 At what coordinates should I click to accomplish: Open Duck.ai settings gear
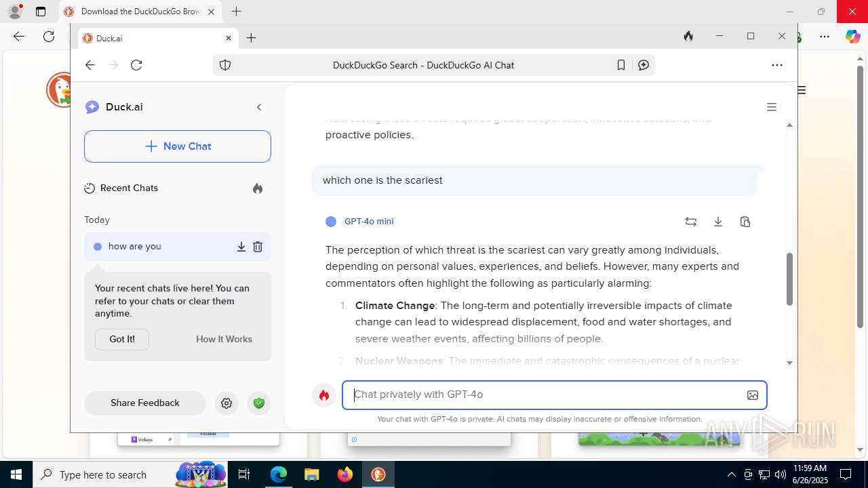[x=226, y=403]
